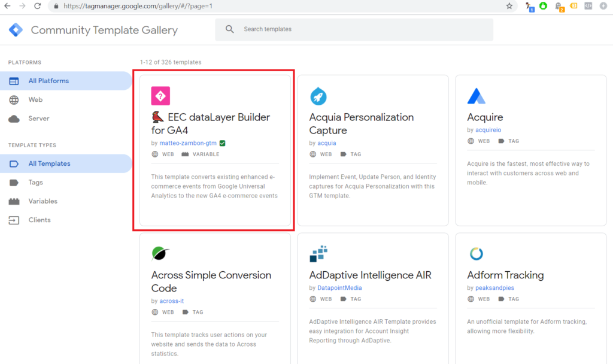
Task: Open the Acquire template title
Action: [485, 117]
